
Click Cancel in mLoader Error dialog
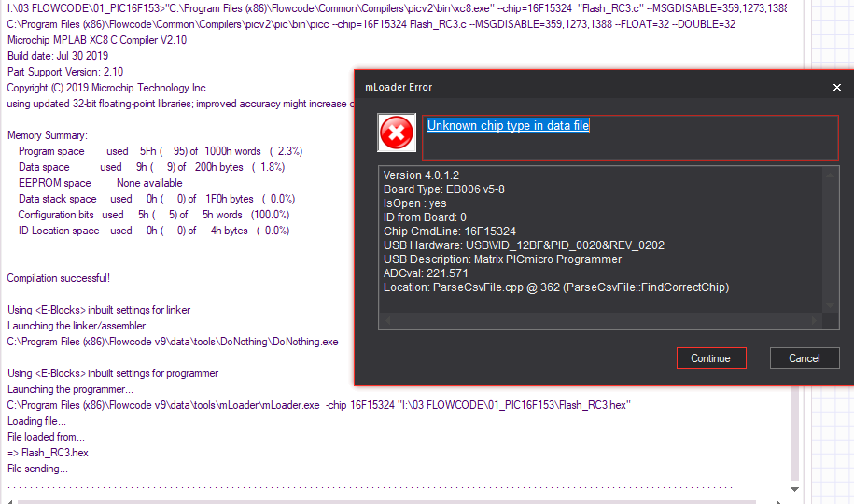804,358
